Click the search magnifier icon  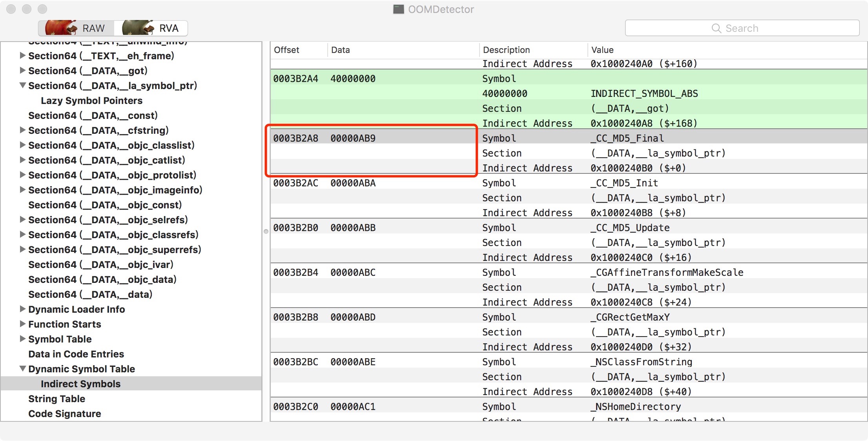[x=716, y=28]
